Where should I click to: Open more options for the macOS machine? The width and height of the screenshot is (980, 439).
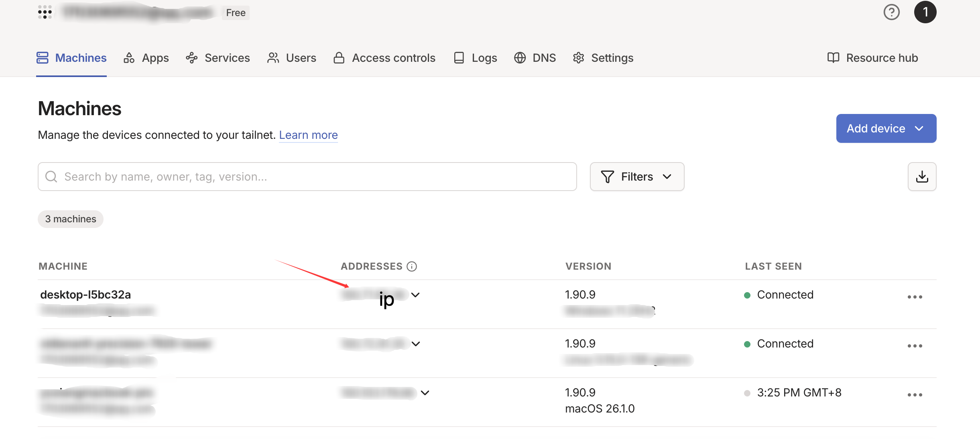click(x=915, y=395)
